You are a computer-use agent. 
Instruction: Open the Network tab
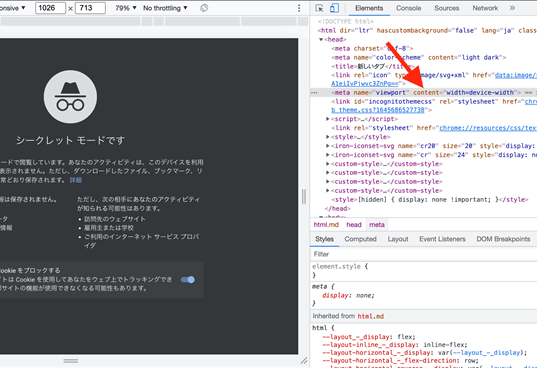(x=485, y=8)
